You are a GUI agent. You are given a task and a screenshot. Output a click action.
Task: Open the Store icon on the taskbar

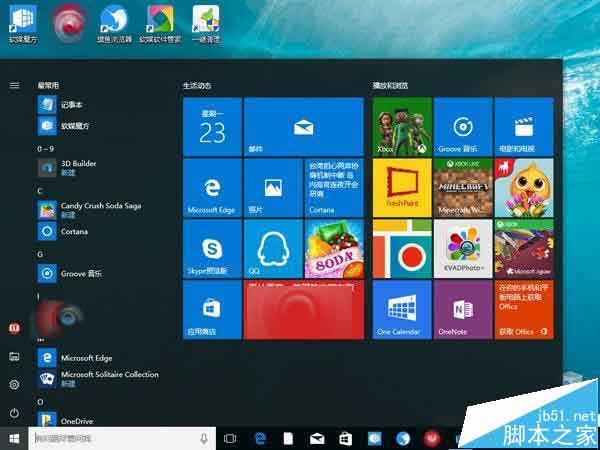coord(345,439)
